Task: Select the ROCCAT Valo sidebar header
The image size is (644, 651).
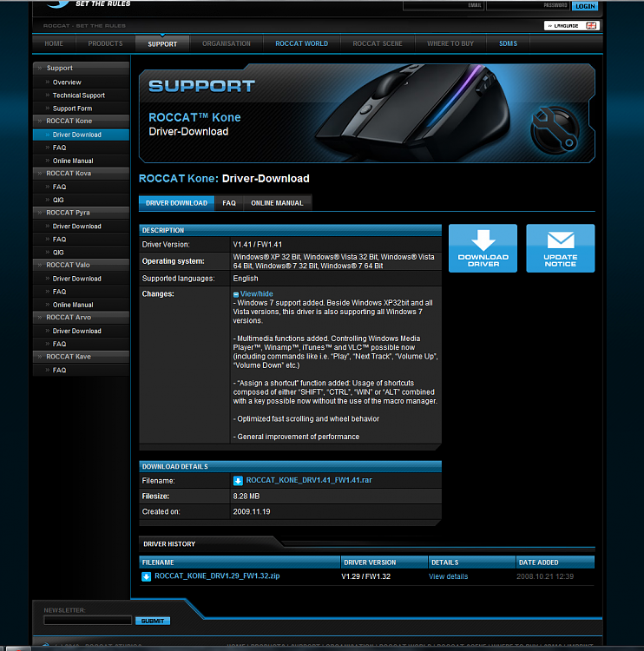Action: coord(81,266)
